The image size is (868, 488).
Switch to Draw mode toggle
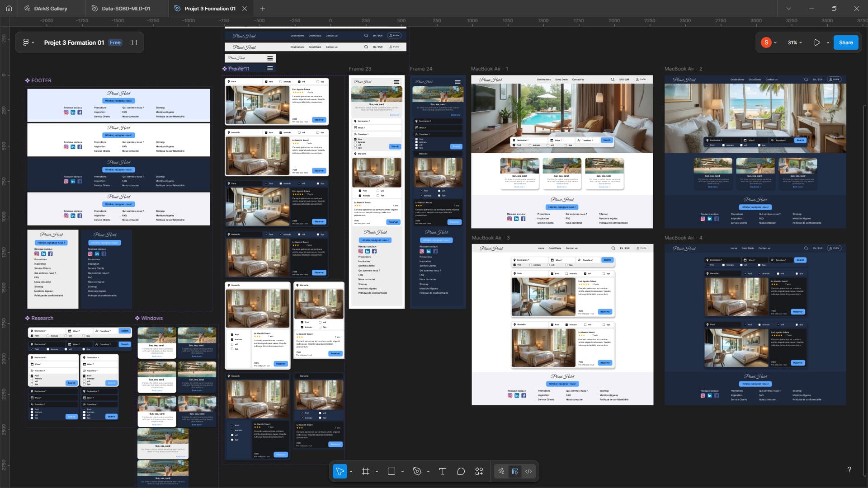tap(501, 471)
